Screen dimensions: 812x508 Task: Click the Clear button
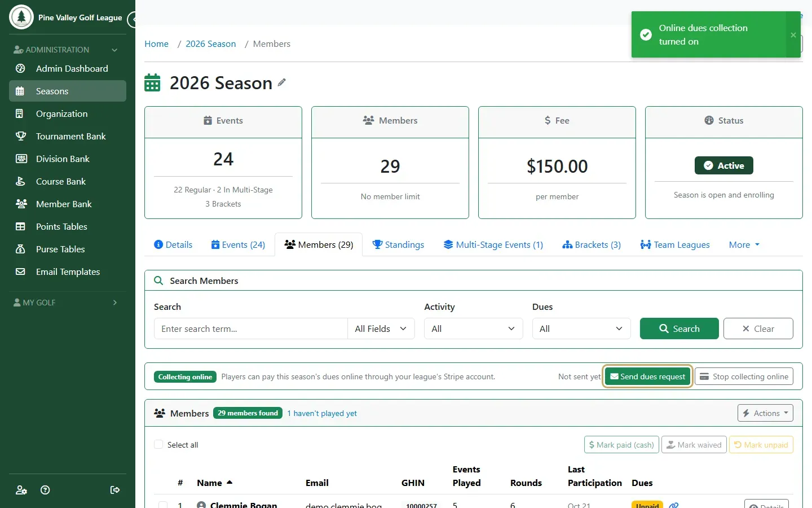click(x=758, y=329)
